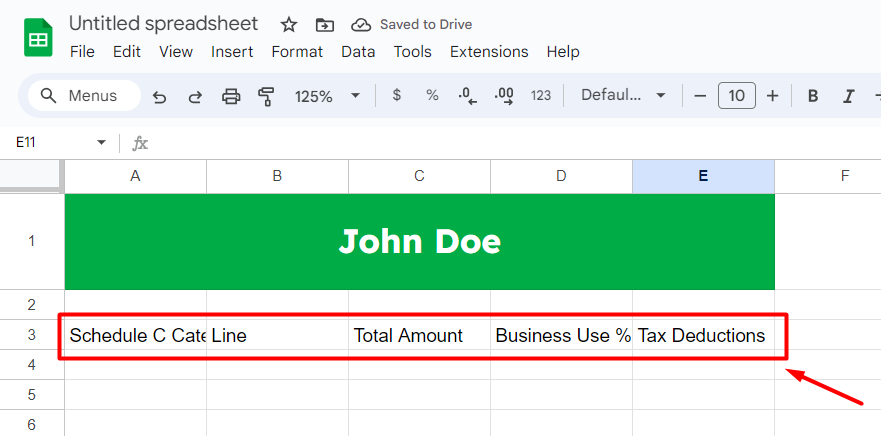
Task: Select column A header
Action: [x=135, y=176]
